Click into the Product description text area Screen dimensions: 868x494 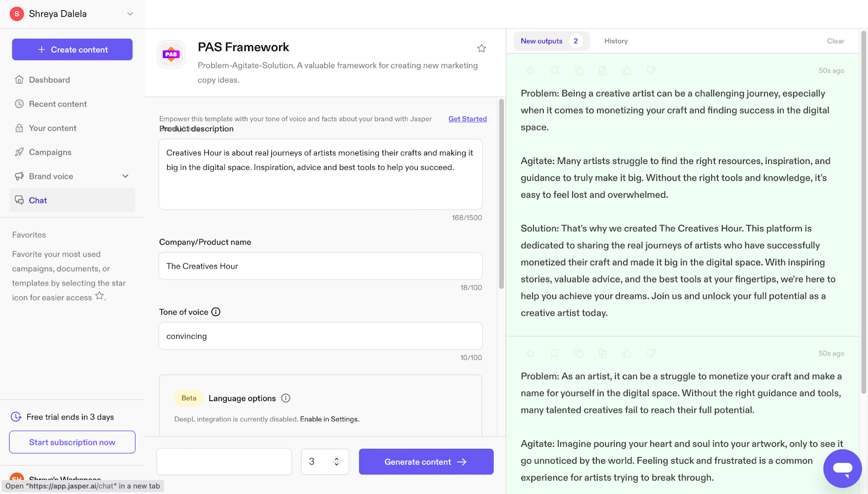point(321,174)
